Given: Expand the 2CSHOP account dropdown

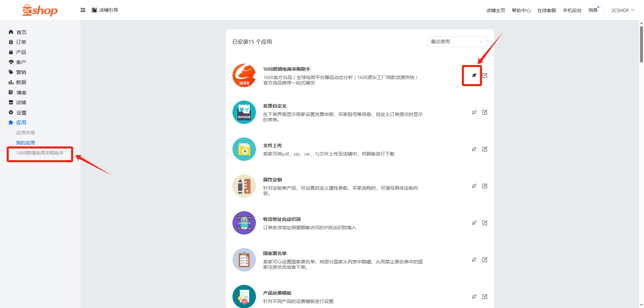Looking at the screenshot, I should click(x=623, y=10).
